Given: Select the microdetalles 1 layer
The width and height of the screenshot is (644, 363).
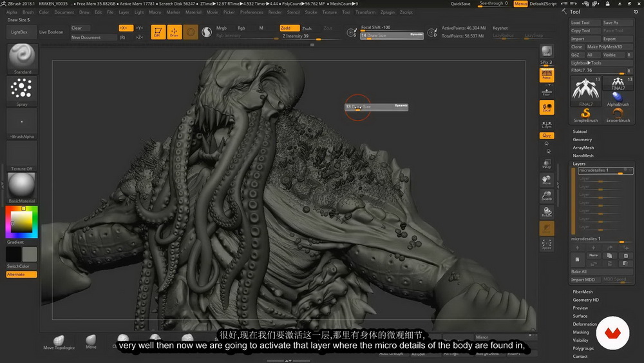Looking at the screenshot, I should click(605, 171).
